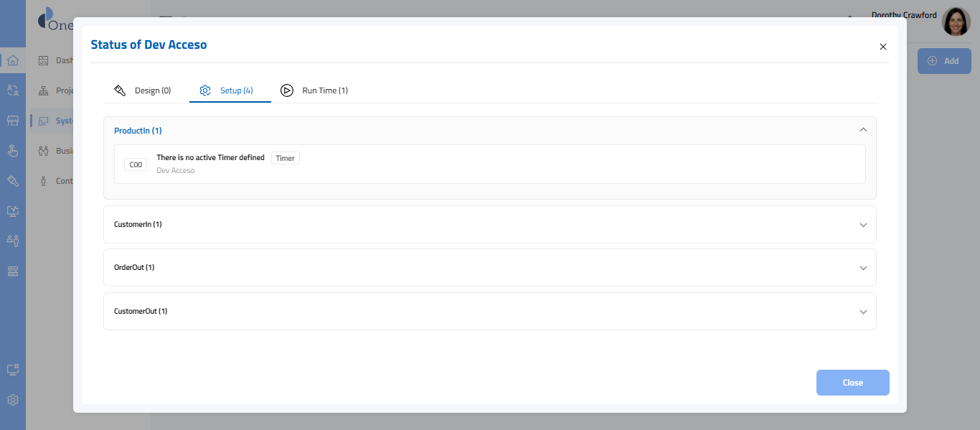Click the home icon in left sidebar
The image size is (980, 430).
click(x=12, y=60)
